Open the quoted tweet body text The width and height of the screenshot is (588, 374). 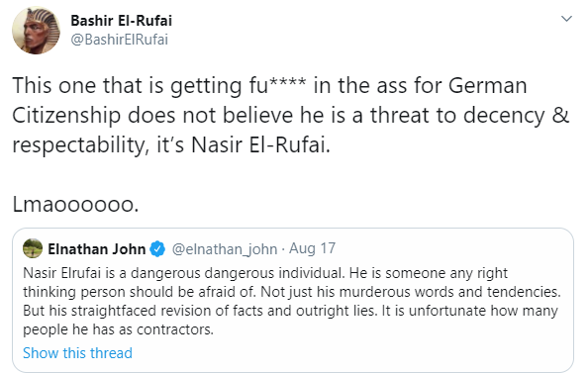pyautogui.click(x=292, y=302)
